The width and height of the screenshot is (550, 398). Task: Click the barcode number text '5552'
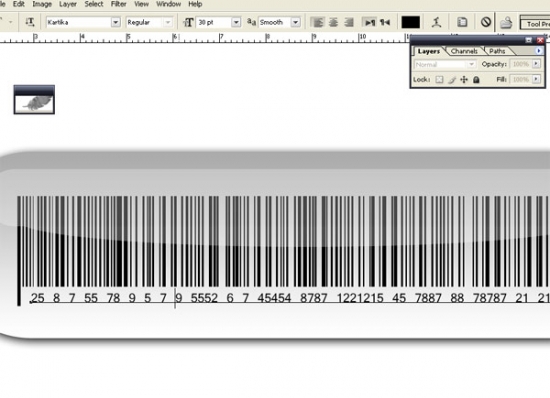(204, 298)
